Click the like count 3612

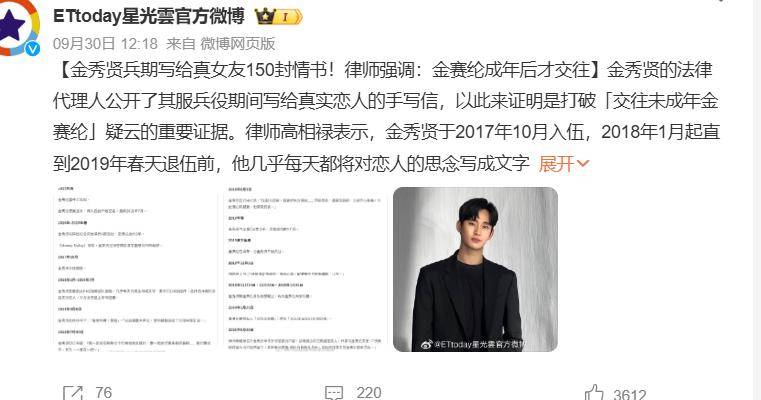(629, 394)
